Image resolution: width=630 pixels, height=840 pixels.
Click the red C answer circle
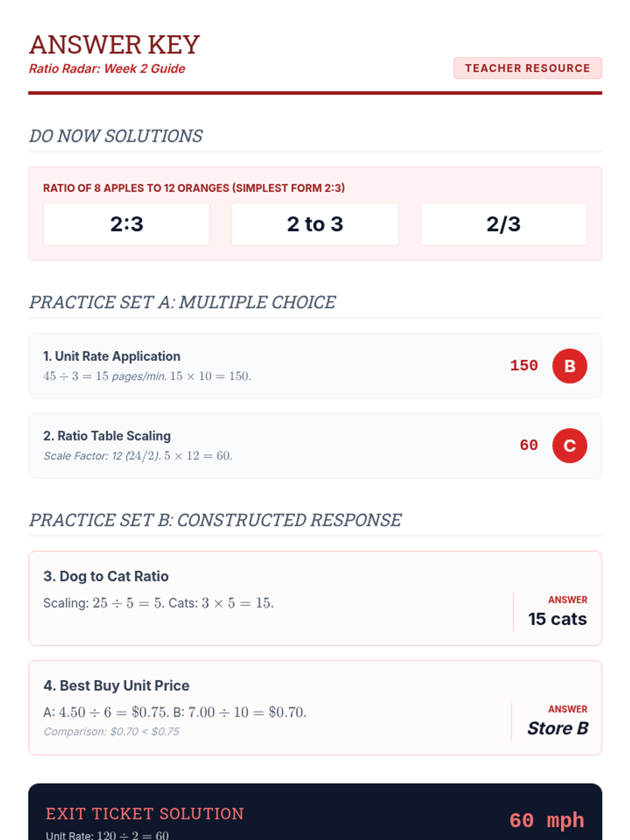[570, 446]
